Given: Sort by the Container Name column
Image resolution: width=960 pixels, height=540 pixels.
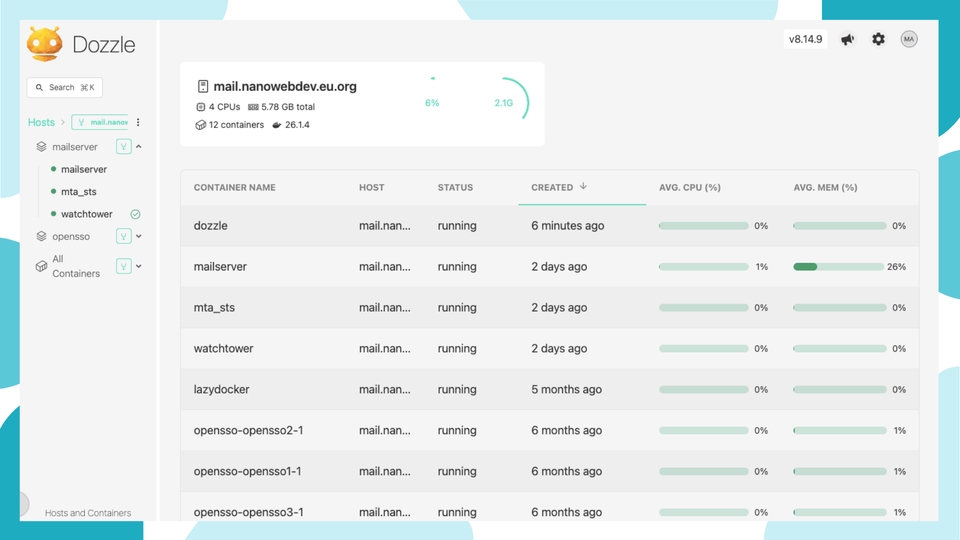Looking at the screenshot, I should (x=234, y=187).
